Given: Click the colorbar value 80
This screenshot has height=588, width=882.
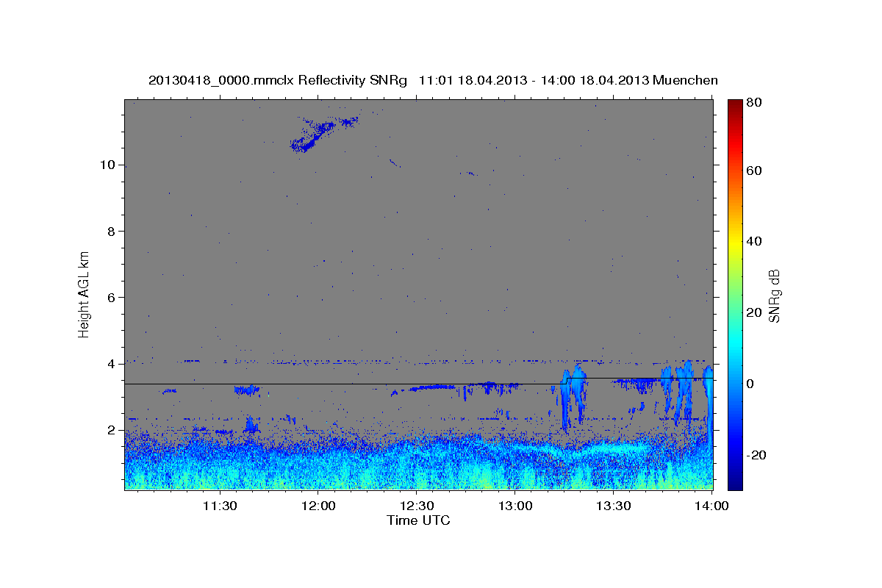Looking at the screenshot, I should (756, 102).
